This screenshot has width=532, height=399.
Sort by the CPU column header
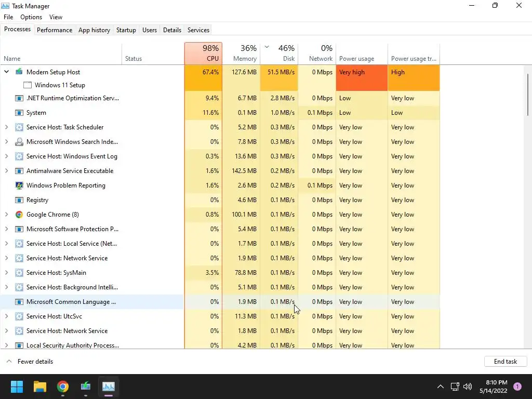tap(204, 54)
